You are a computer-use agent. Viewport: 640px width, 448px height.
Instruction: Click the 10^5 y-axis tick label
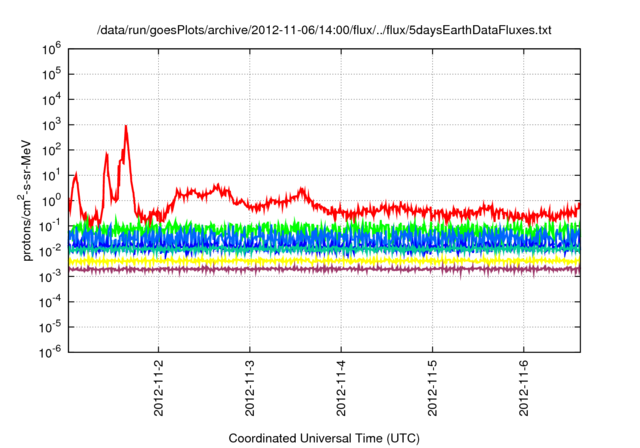pos(51,75)
